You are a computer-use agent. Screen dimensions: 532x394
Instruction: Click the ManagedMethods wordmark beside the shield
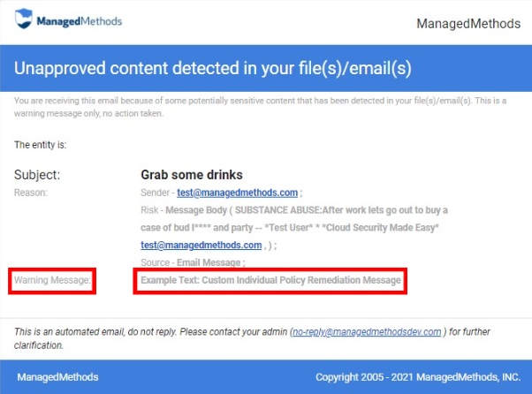[79, 21]
